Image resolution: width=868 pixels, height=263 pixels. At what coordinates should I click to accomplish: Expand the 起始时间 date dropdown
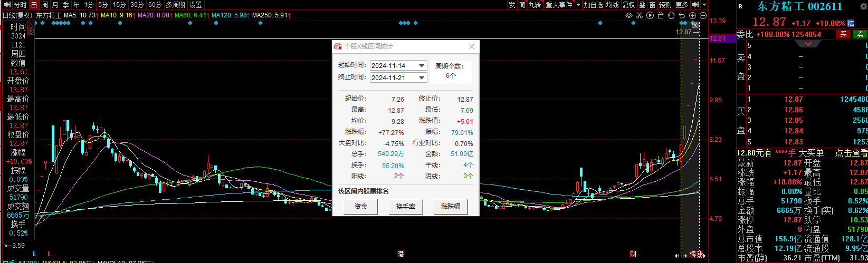coord(421,66)
